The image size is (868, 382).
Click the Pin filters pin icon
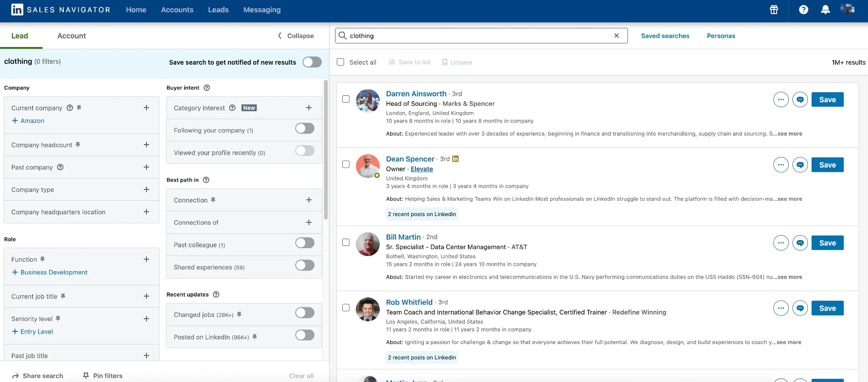click(86, 376)
